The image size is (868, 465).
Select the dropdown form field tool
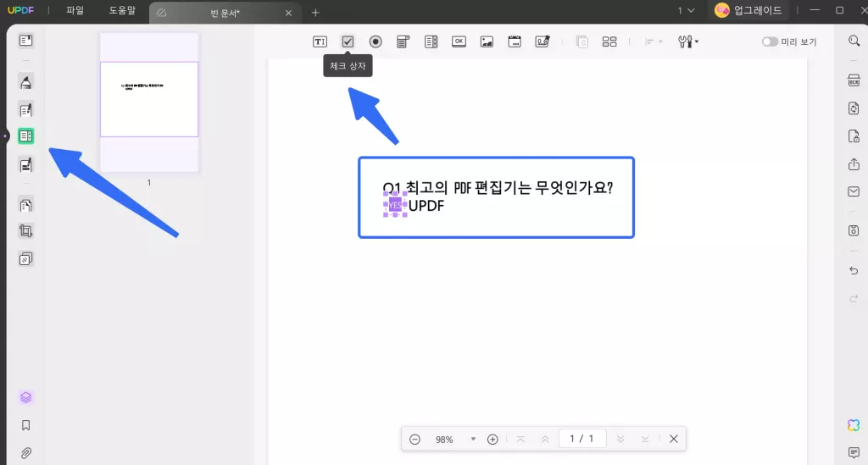pos(403,42)
